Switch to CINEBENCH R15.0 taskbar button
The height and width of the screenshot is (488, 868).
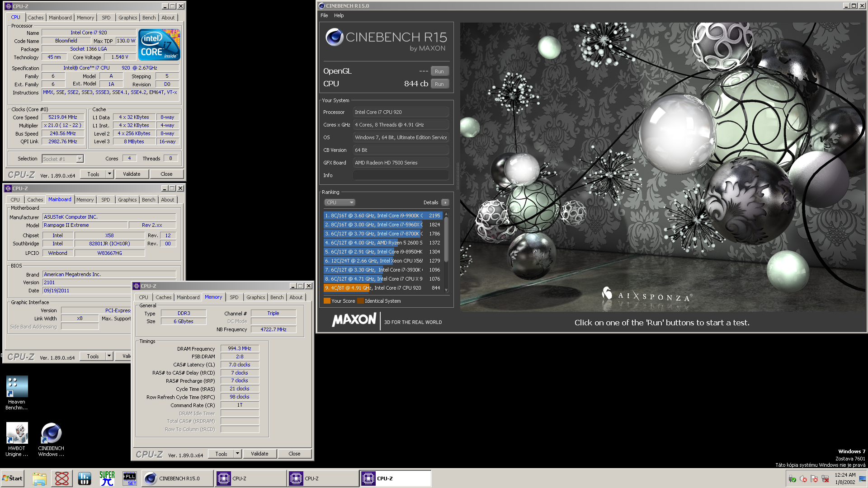click(178, 479)
